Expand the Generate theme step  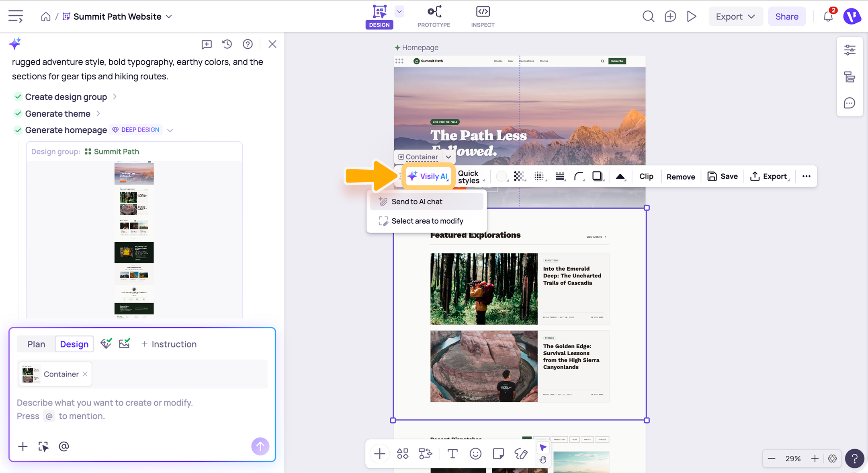[98, 114]
